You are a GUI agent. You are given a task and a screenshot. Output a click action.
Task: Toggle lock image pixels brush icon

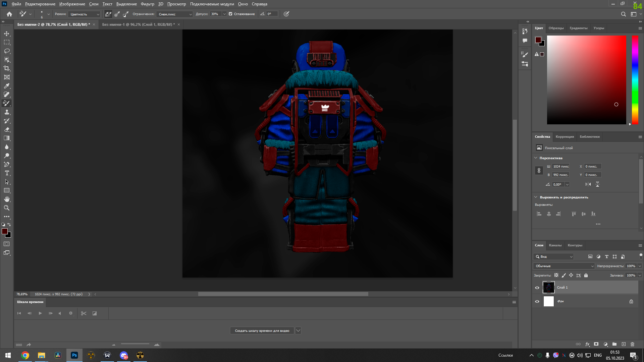click(563, 275)
